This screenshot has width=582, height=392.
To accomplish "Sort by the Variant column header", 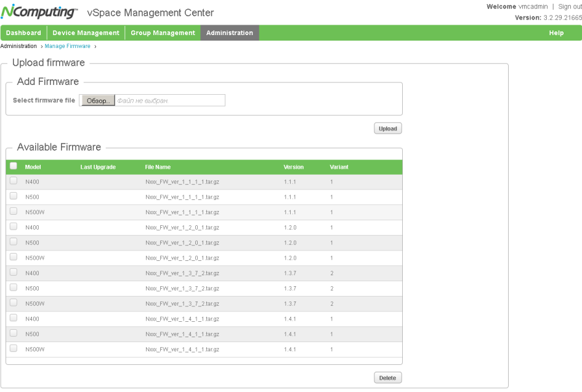I will 339,167.
